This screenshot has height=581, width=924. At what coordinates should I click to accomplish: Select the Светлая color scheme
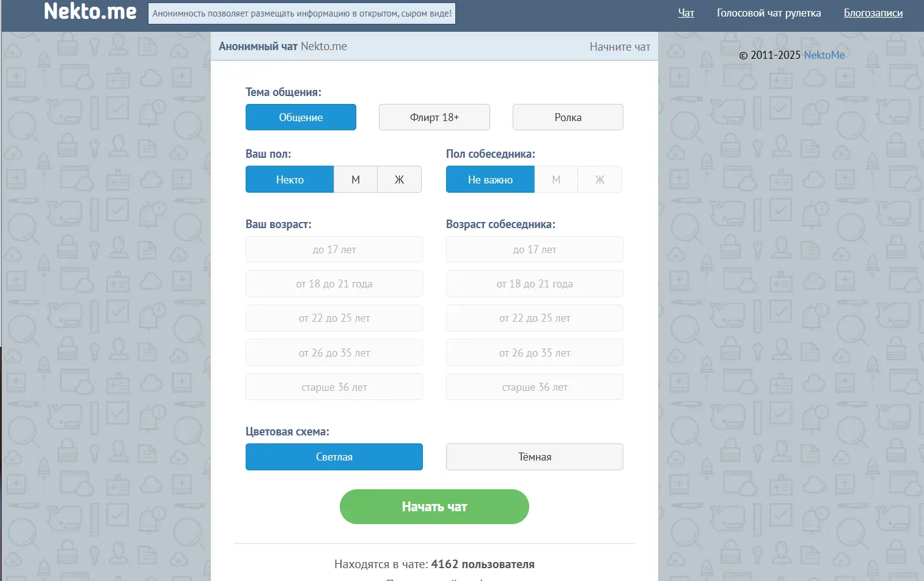(334, 457)
